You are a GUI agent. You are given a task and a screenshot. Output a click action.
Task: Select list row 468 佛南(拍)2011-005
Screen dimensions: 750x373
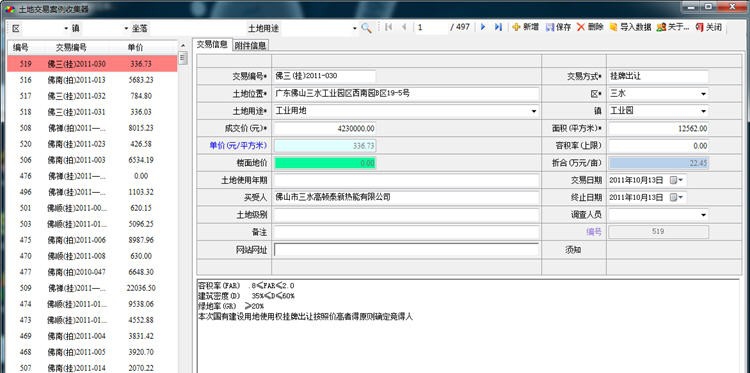[x=92, y=352]
